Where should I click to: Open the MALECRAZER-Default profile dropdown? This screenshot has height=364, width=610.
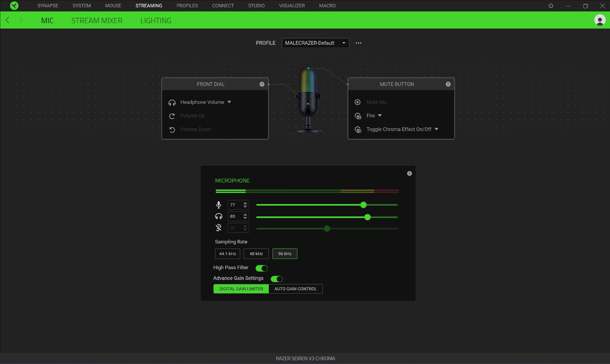point(315,43)
